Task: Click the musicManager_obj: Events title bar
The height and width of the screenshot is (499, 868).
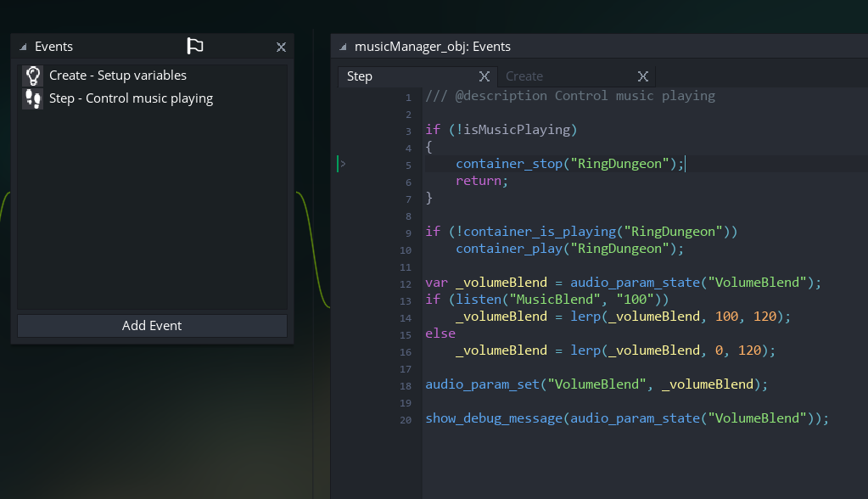Action: click(600, 47)
